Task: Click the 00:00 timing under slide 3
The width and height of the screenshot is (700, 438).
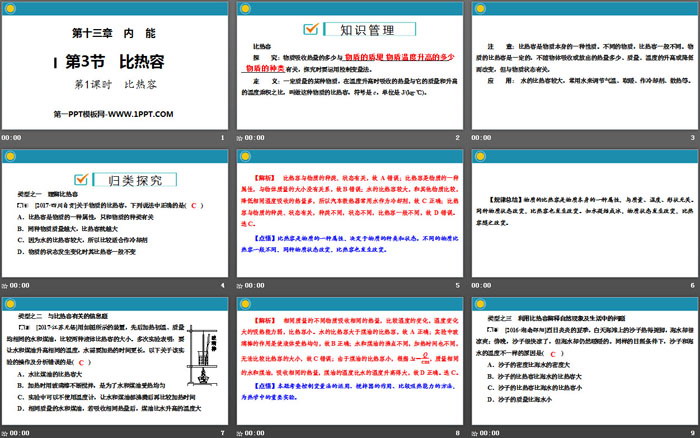Action: [x=481, y=138]
